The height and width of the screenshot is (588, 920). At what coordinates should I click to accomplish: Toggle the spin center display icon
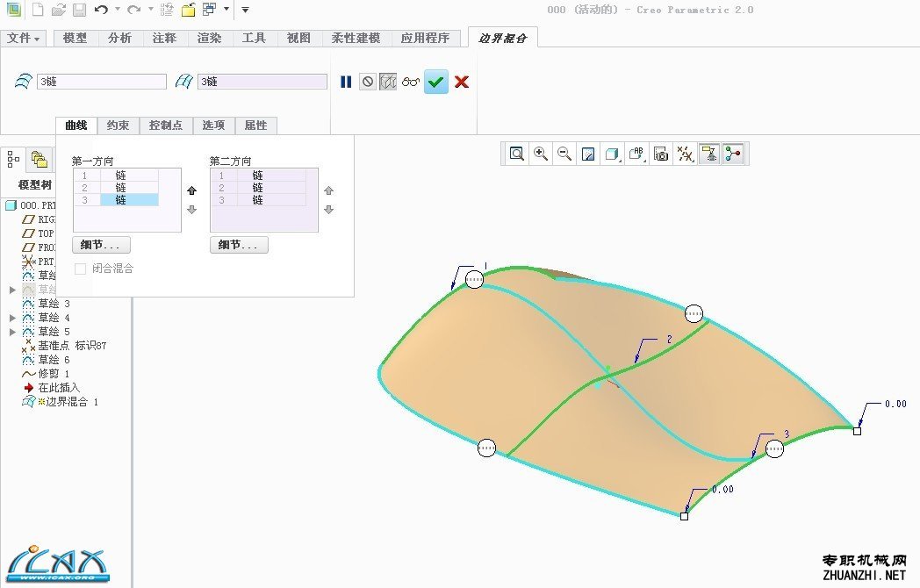tap(733, 154)
